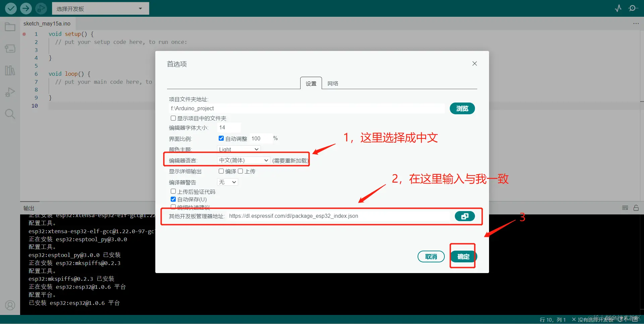Switch to the 设置 tab

311,83
